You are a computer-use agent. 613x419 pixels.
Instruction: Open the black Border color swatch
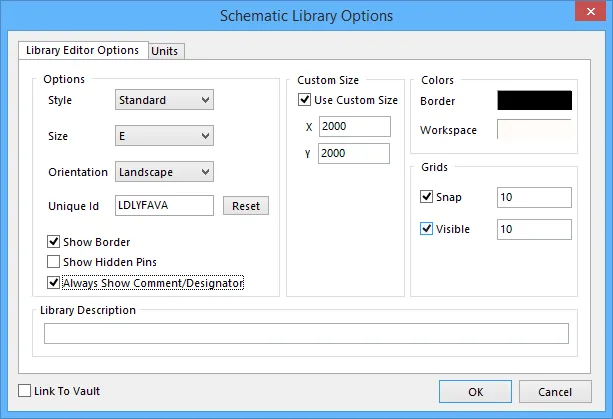pos(534,100)
